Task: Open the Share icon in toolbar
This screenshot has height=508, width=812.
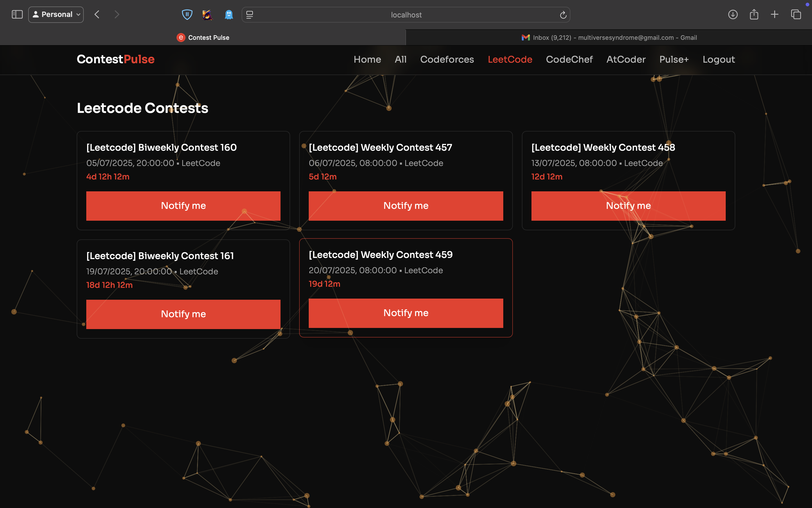Action: tap(754, 14)
